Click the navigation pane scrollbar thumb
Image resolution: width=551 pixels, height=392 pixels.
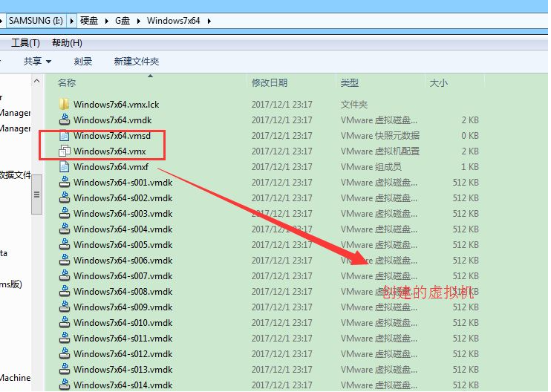[x=36, y=195]
